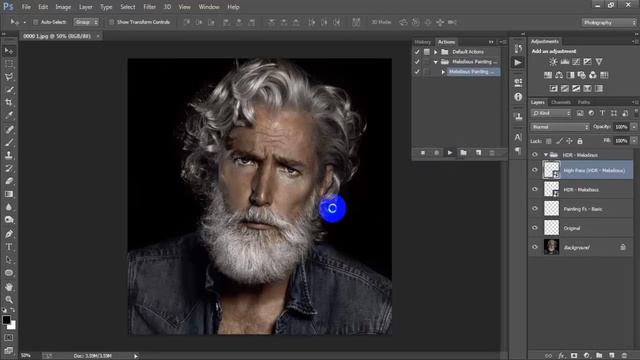
Task: Open the Normal blend mode dropdown
Action: (x=560, y=127)
